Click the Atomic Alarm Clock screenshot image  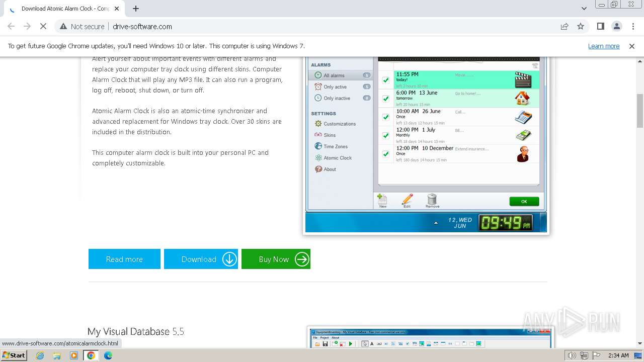[x=426, y=145]
